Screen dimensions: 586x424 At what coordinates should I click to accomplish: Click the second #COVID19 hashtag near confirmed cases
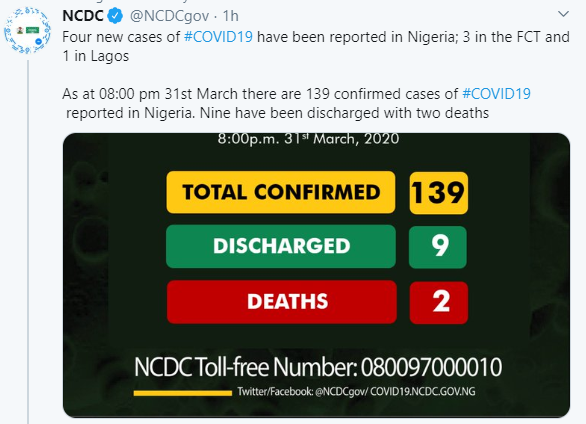496,94
